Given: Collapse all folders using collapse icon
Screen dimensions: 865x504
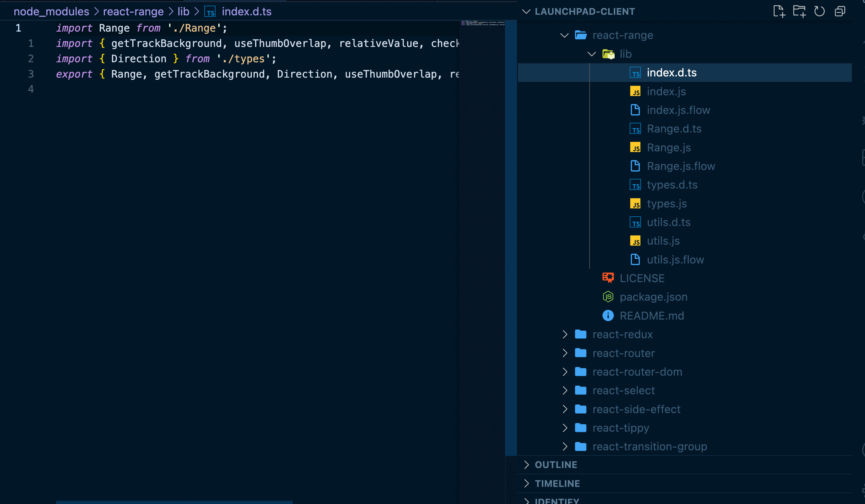Looking at the screenshot, I should pos(840,11).
